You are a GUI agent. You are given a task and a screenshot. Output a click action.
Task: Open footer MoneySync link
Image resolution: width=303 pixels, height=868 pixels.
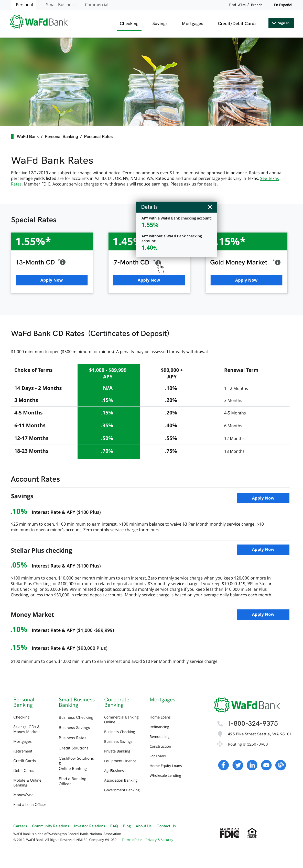tap(23, 795)
